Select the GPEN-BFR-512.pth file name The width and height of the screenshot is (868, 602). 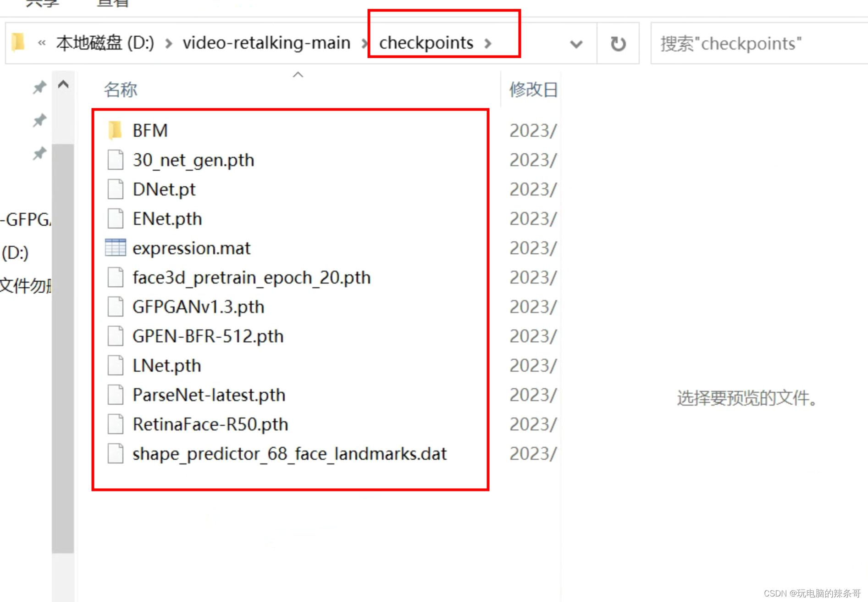tap(208, 336)
